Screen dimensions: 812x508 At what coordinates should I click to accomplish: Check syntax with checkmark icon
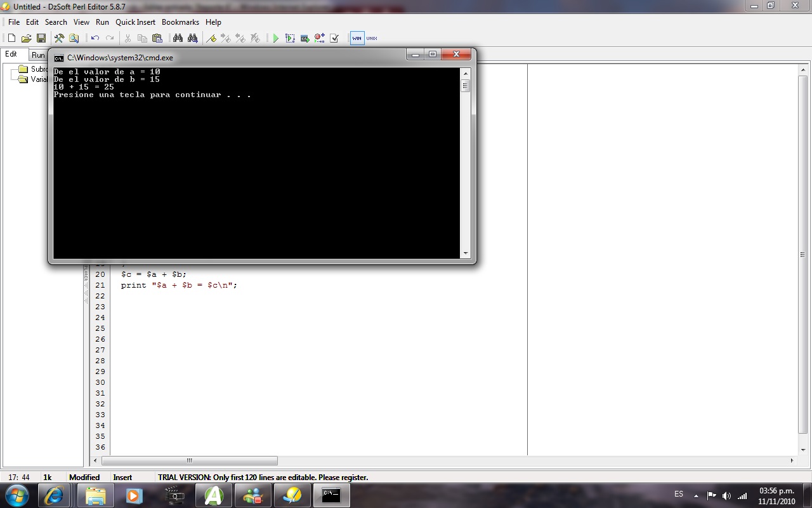click(334, 38)
